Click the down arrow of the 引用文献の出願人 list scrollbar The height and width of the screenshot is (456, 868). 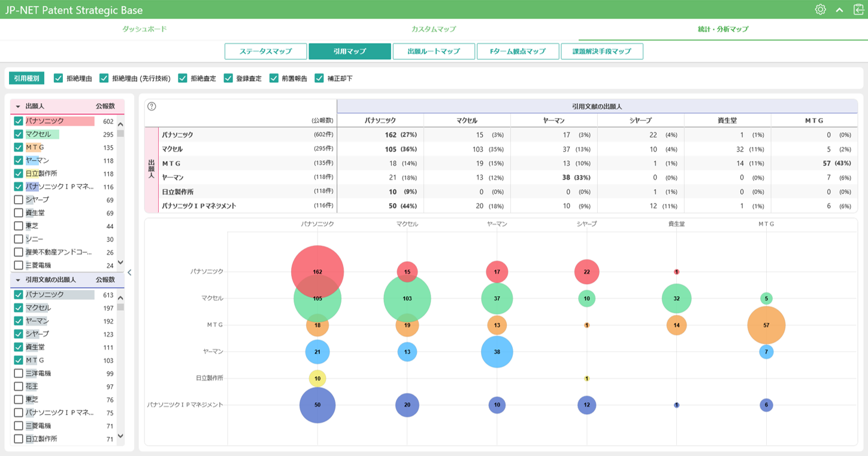point(120,436)
